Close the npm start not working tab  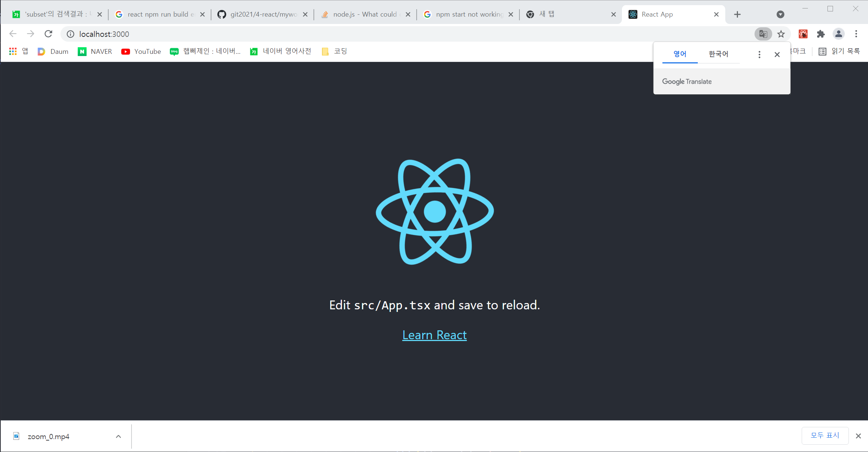tap(511, 14)
